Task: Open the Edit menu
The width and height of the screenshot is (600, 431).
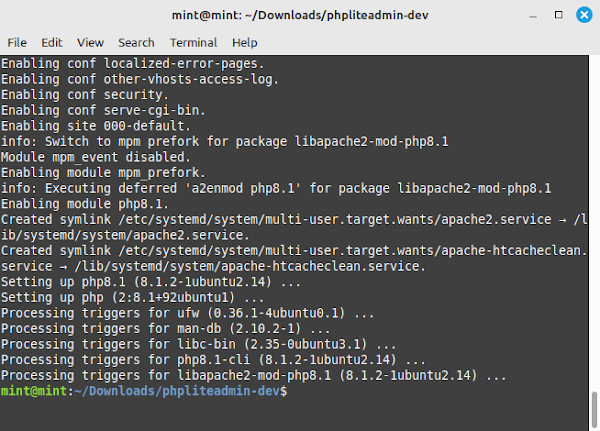Action: pos(52,42)
